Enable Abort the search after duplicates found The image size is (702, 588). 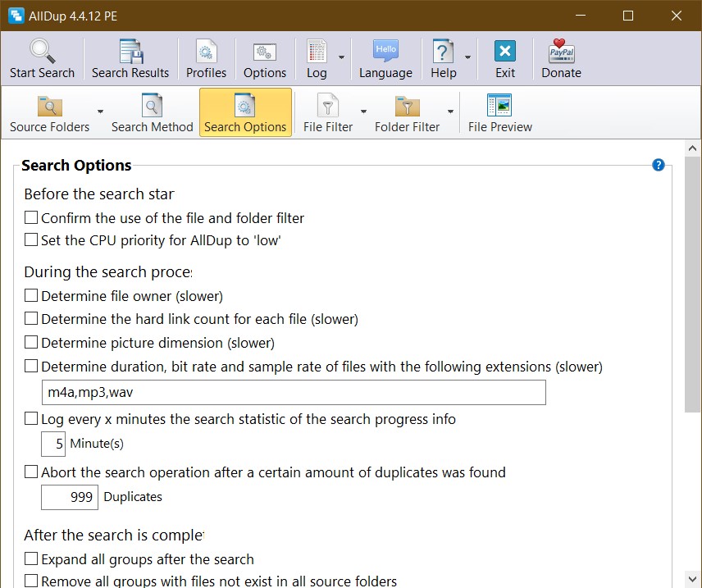(31, 472)
